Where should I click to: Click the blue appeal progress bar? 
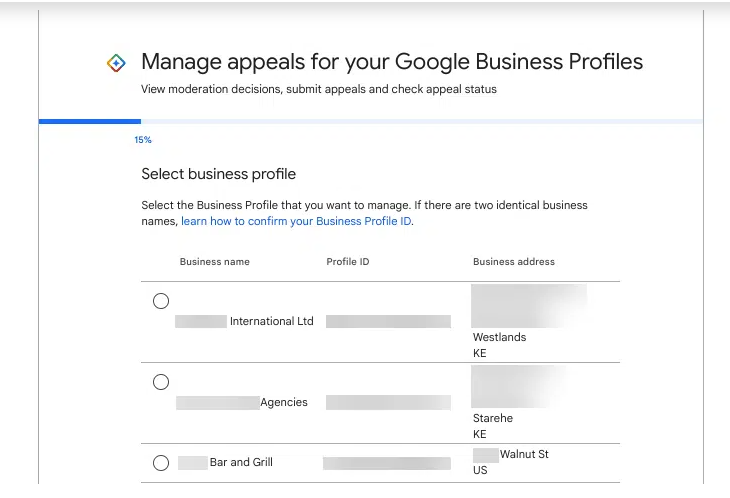click(90, 122)
